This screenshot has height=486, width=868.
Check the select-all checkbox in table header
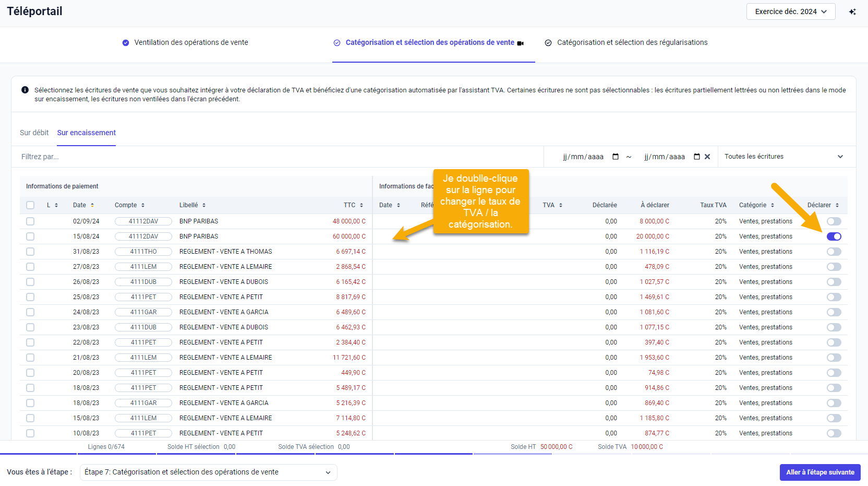30,205
